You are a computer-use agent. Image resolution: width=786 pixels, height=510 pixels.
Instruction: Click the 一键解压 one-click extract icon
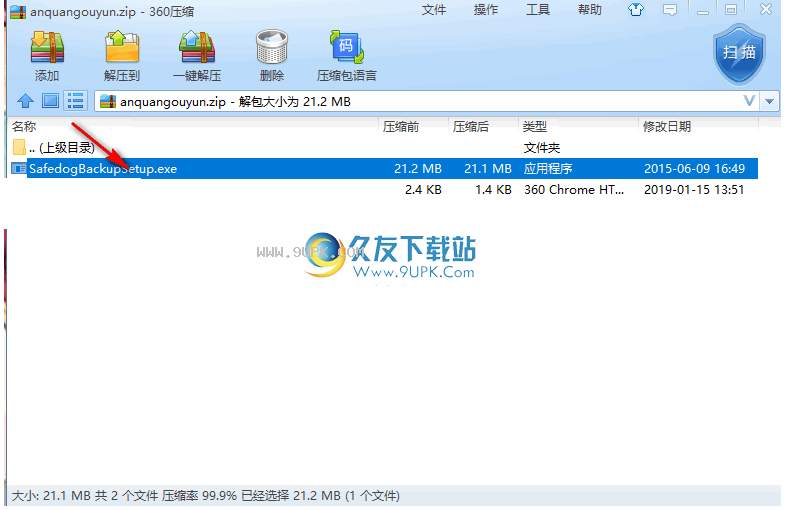pyautogui.click(x=197, y=47)
